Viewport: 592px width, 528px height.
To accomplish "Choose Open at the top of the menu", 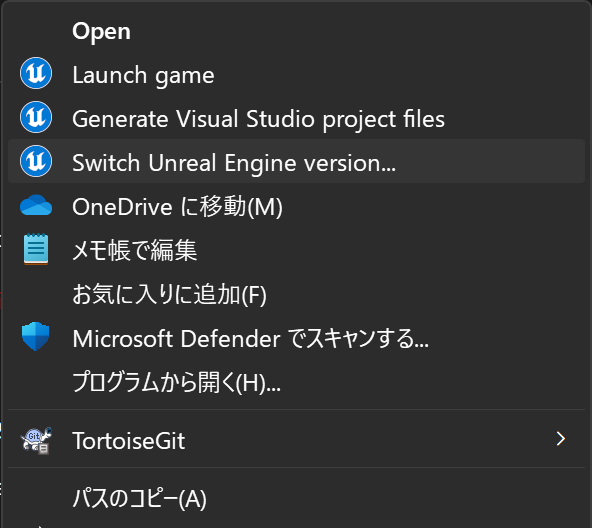I will coord(102,31).
